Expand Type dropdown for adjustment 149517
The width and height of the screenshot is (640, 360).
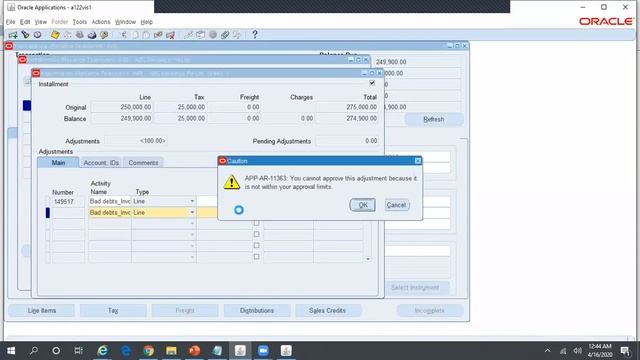click(x=192, y=201)
